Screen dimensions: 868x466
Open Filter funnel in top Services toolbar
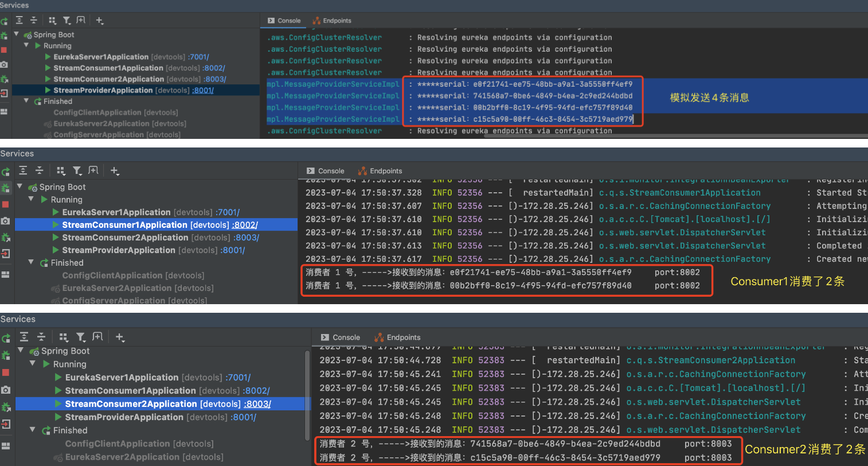67,20
